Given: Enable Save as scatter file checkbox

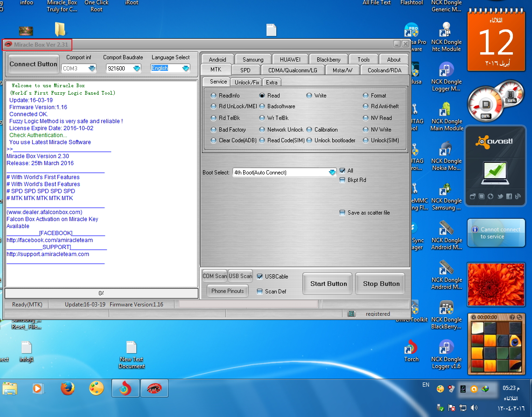Looking at the screenshot, I should coord(343,213).
